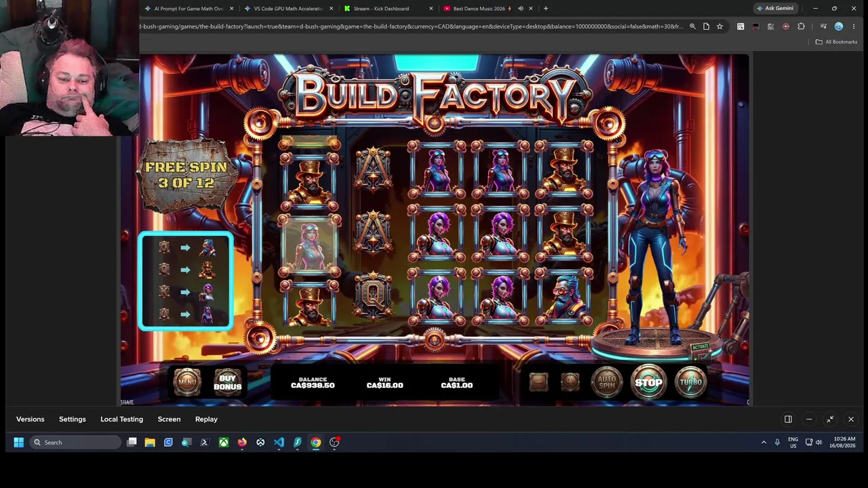This screenshot has height=488, width=868.
Task: Open OBS Studio from the taskbar
Action: pyautogui.click(x=334, y=443)
